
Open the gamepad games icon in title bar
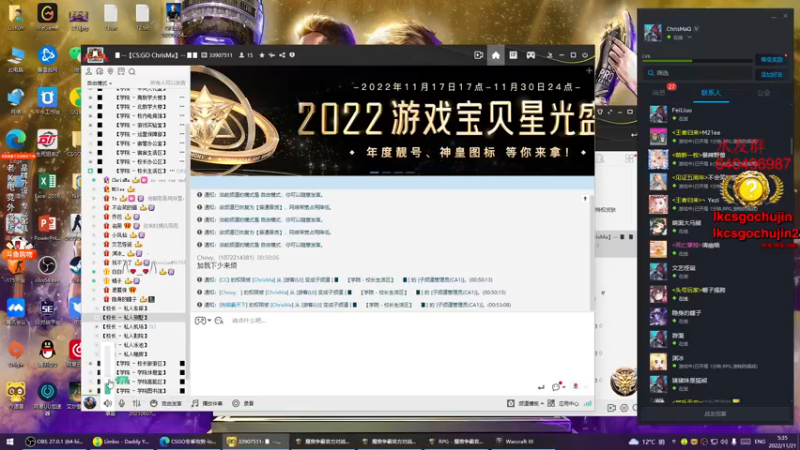click(531, 55)
